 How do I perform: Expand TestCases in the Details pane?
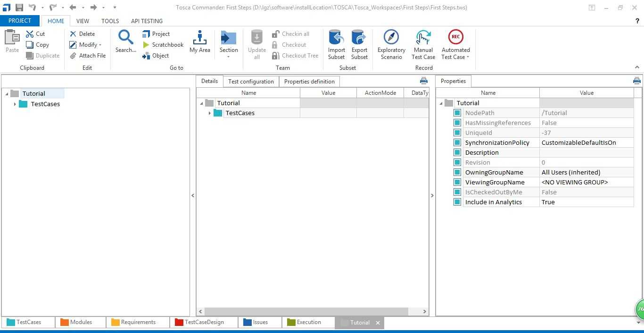click(210, 113)
